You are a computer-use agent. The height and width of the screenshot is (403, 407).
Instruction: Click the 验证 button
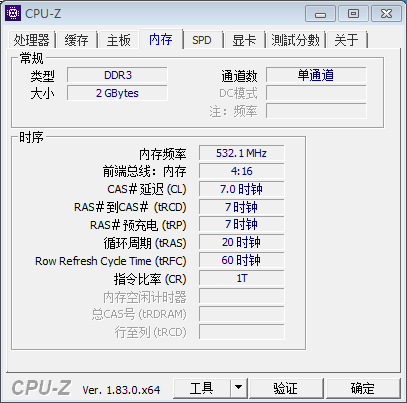click(286, 388)
